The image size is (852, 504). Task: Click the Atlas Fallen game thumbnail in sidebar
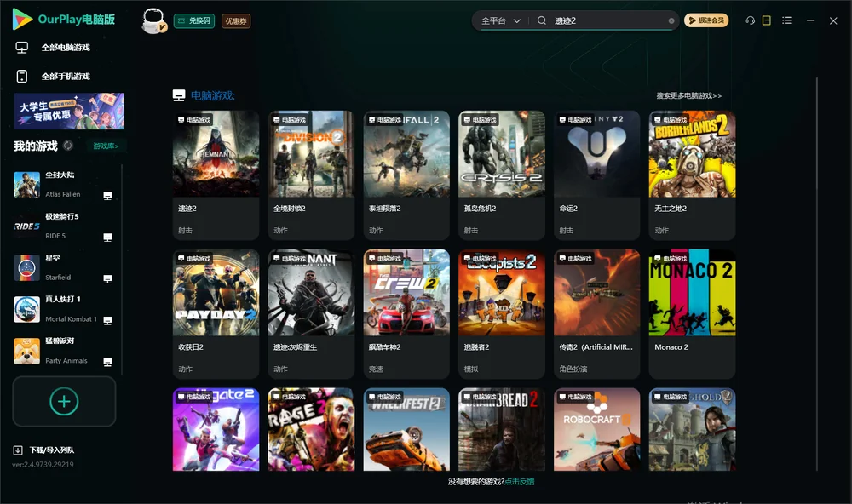pyautogui.click(x=26, y=185)
